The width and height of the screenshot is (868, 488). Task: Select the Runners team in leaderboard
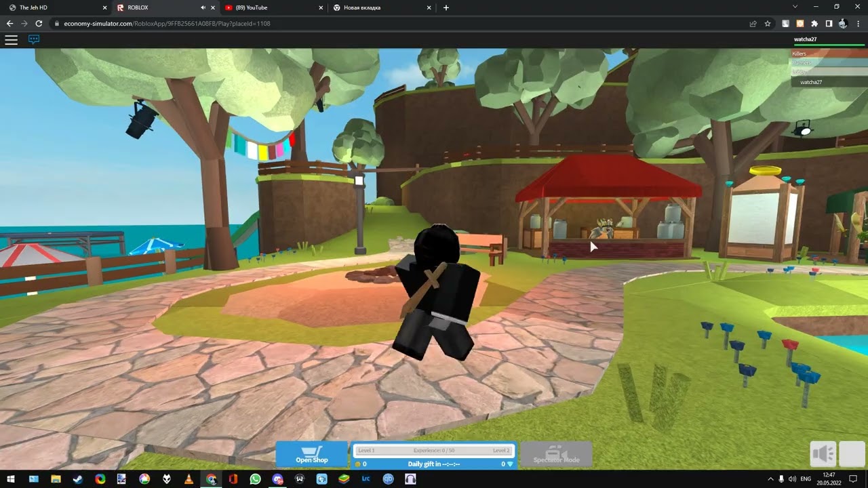coord(829,62)
